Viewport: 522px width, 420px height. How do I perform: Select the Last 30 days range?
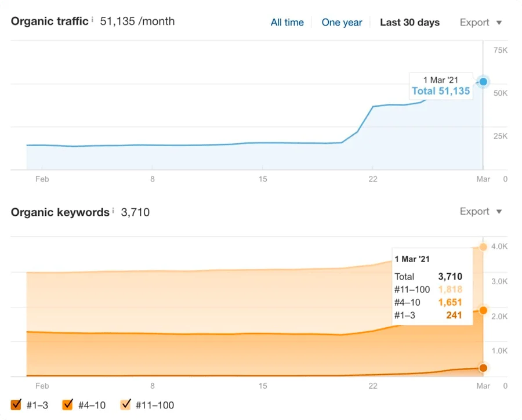[409, 23]
